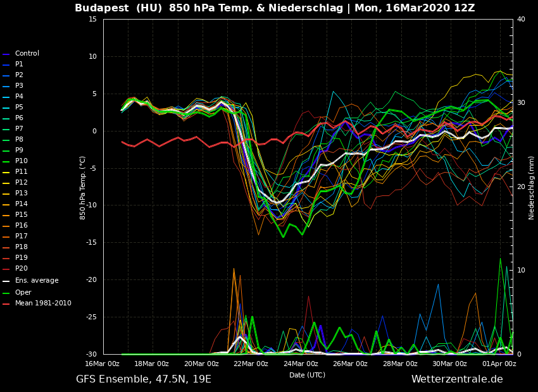Image resolution: width=538 pixels, height=392 pixels.
Task: Click the GFS Ensemble, 47.5N, 19E caption
Action: click(x=144, y=379)
